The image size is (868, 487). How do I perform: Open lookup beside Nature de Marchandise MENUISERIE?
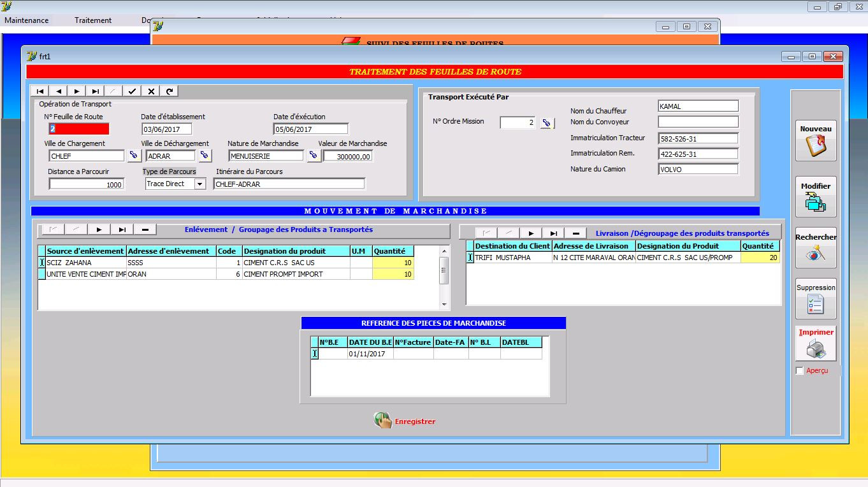(x=314, y=156)
